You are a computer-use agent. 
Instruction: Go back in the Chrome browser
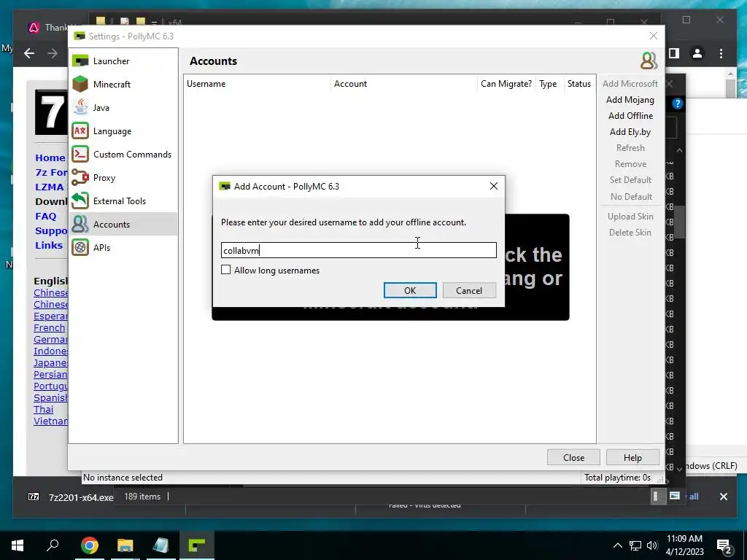point(29,53)
